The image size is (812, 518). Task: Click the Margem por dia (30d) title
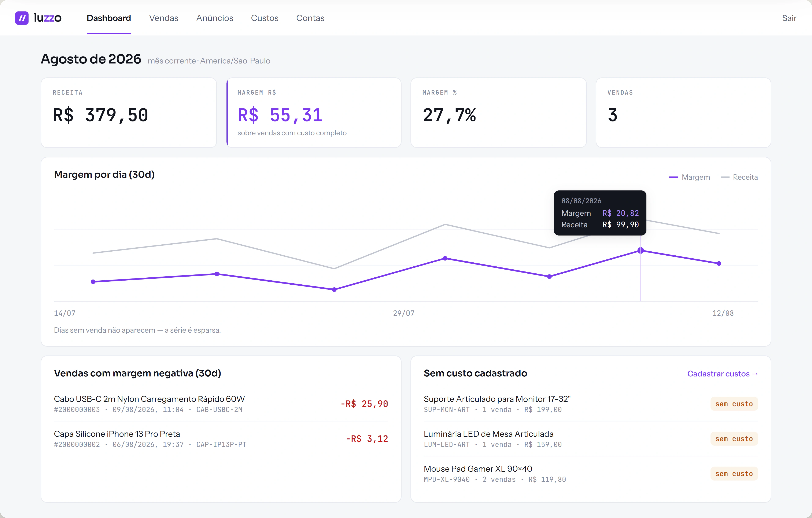[x=104, y=175]
